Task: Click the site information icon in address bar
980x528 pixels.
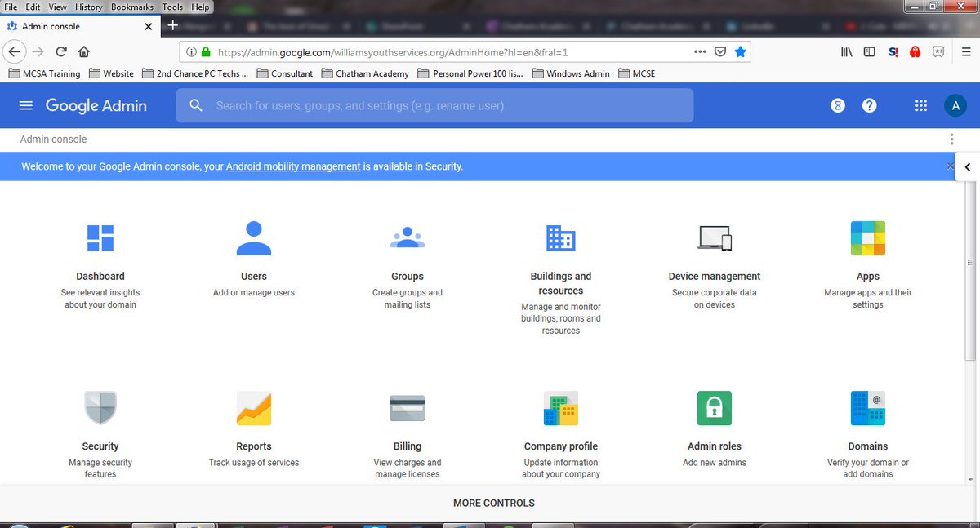Action: 191,51
